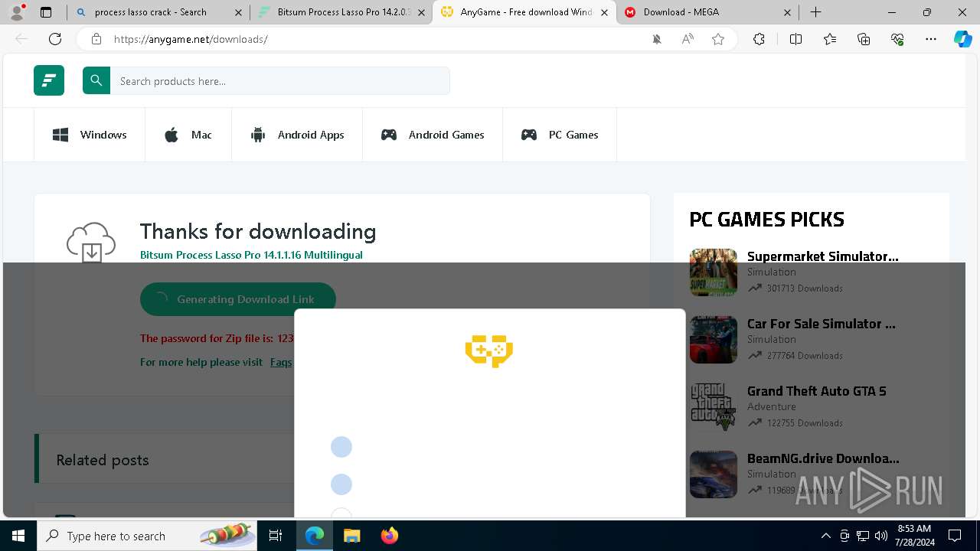The height and width of the screenshot is (551, 980).
Task: Click "301713 Downloads" text
Action: tap(805, 289)
